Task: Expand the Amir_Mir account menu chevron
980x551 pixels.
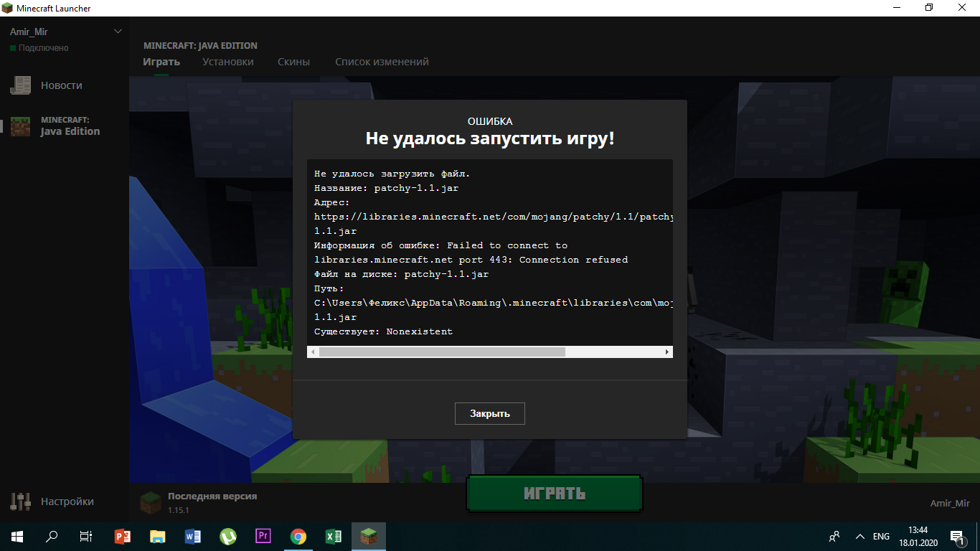Action: pyautogui.click(x=118, y=32)
